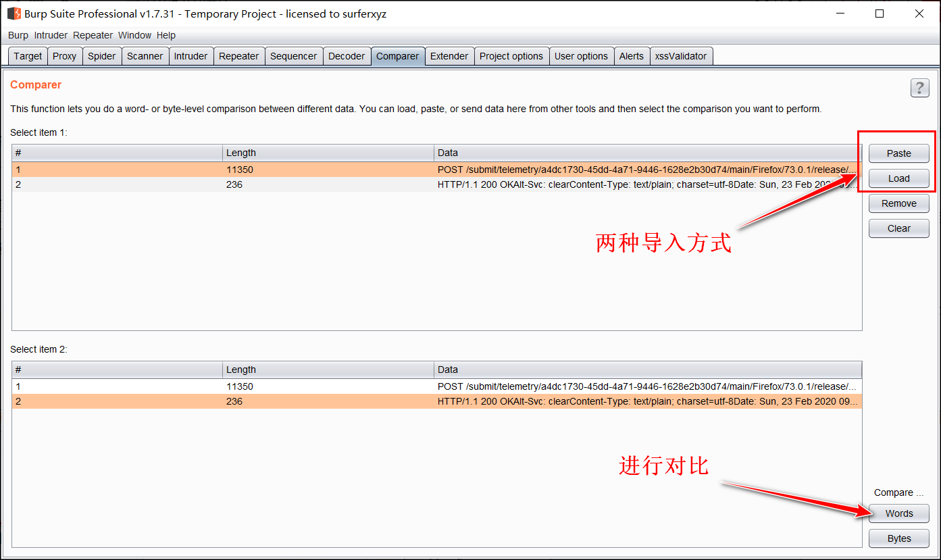Switch to the Alerts tab
The height and width of the screenshot is (560, 941).
pyautogui.click(x=632, y=56)
